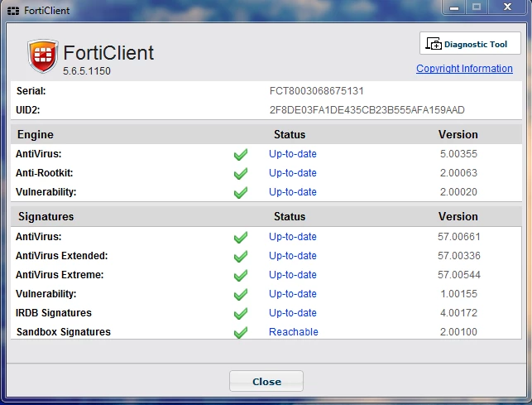Minimize the FortiClient window

pos(454,7)
